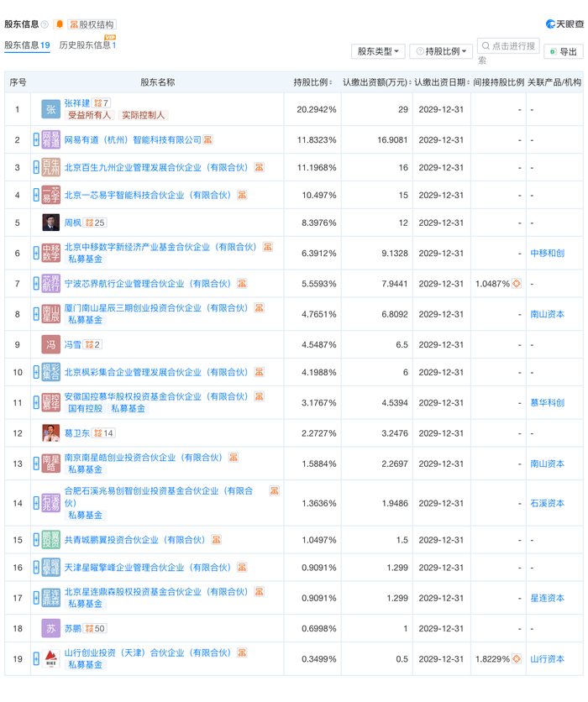This screenshot has width=588, height=702.
Task: Expand 共青城鹏翼投资合伙企业 row
Action: click(36, 540)
